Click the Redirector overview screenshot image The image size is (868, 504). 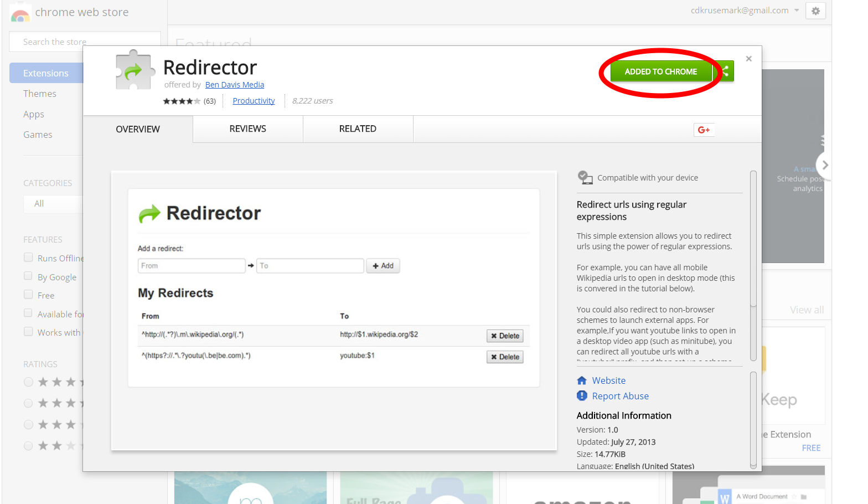(x=334, y=311)
